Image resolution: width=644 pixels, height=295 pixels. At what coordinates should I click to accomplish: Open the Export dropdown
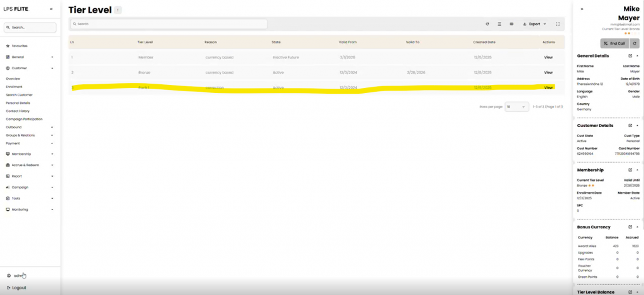click(x=535, y=24)
